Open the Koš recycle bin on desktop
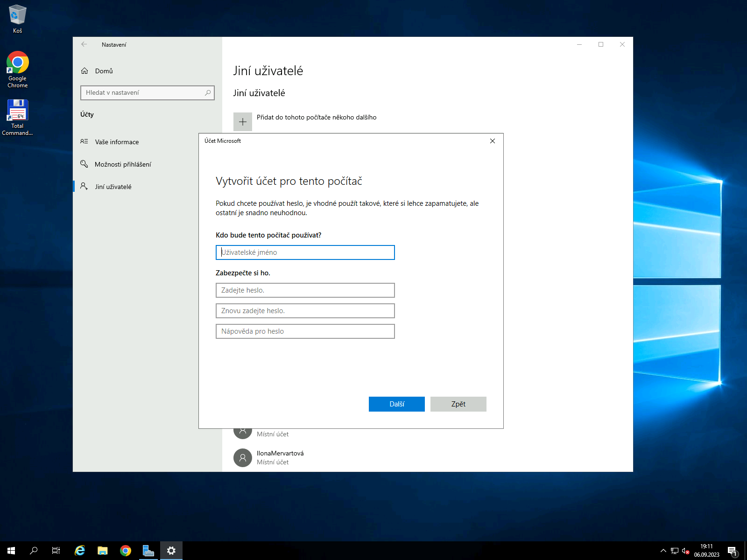Image resolution: width=747 pixels, height=560 pixels. point(17,14)
